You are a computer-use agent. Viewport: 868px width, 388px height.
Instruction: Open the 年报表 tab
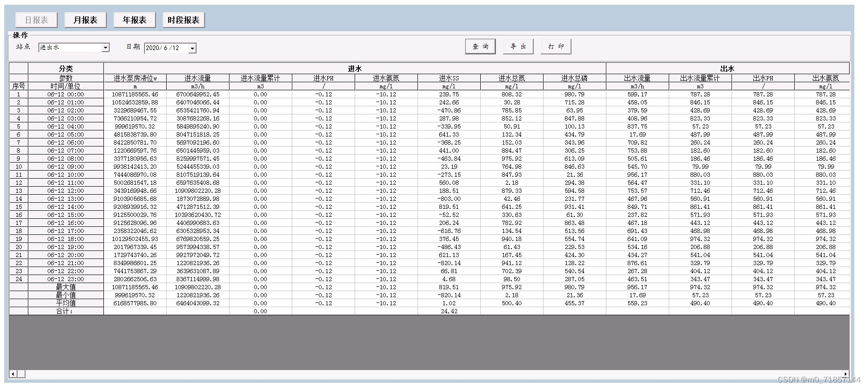135,20
